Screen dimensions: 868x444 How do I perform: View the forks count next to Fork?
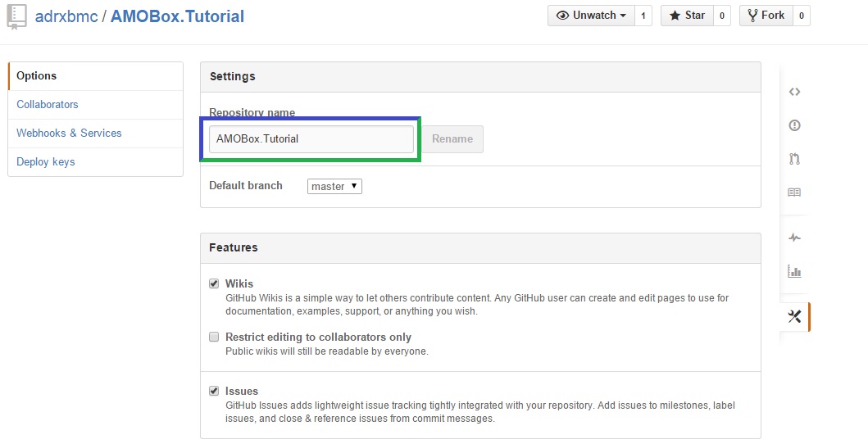click(802, 16)
